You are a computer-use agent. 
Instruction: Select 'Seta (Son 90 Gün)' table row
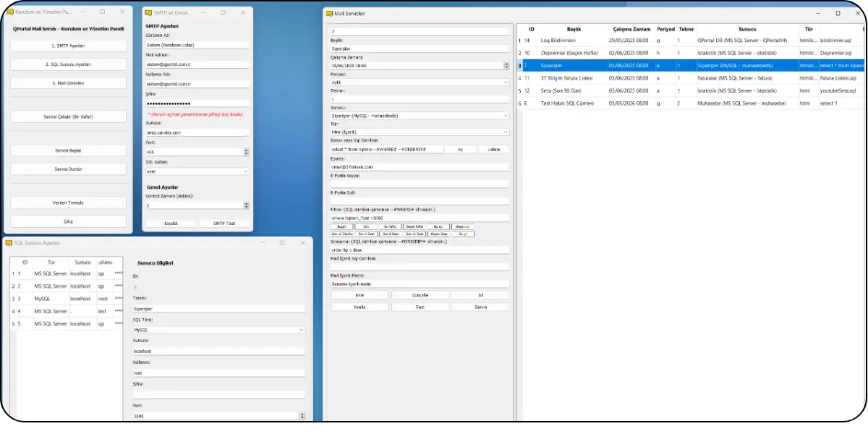tap(691, 90)
